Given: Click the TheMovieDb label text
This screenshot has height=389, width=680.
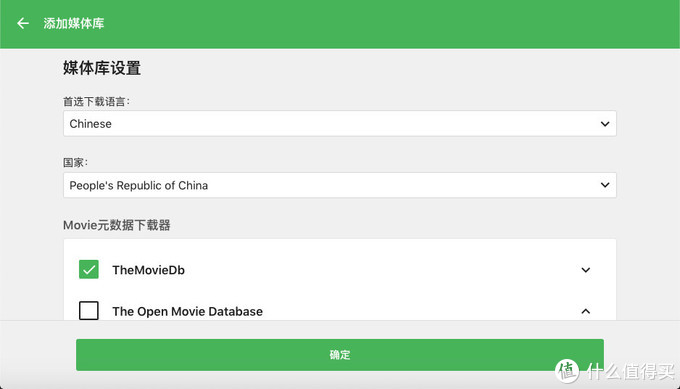Looking at the screenshot, I should 148,270.
